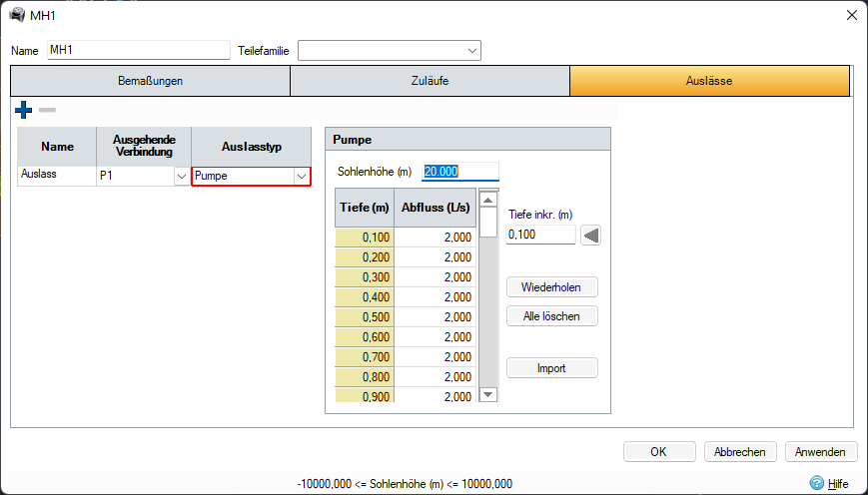The width and height of the screenshot is (868, 495).
Task: Click the table scrollbar down arrow
Action: pos(487,394)
